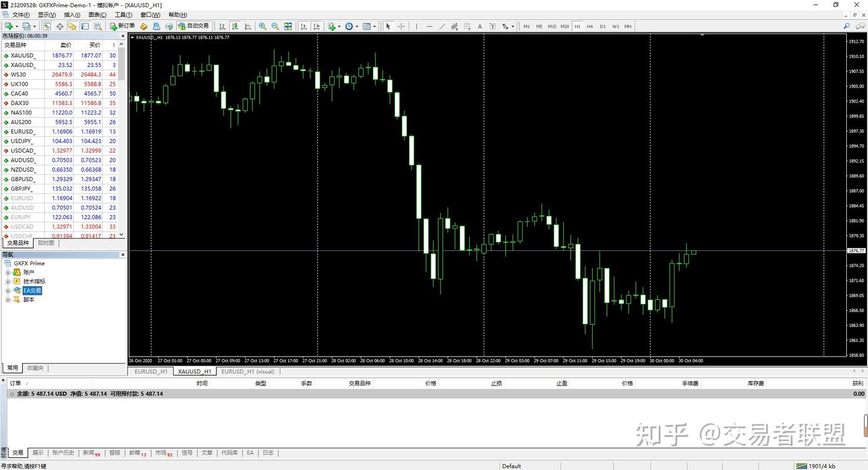Select the trendline drawing tool
Viewport: 868px width, 470px height.
442,26
